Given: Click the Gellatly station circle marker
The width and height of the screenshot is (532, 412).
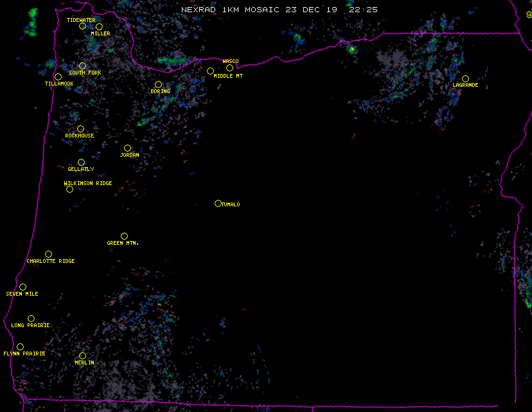Looking at the screenshot, I should pos(81,163).
